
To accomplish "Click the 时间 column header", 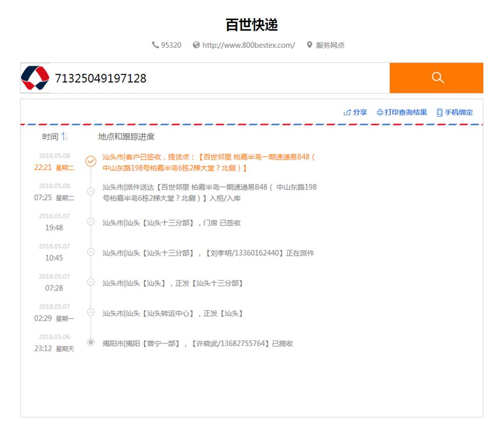I will (50, 137).
